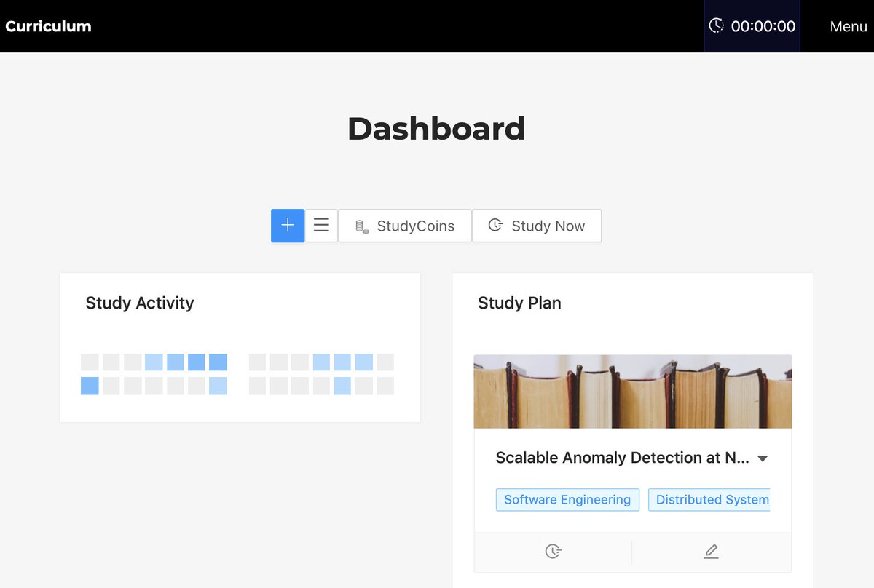Image resolution: width=874 pixels, height=588 pixels.
Task: Click the Dashboard page title
Action: (x=436, y=129)
